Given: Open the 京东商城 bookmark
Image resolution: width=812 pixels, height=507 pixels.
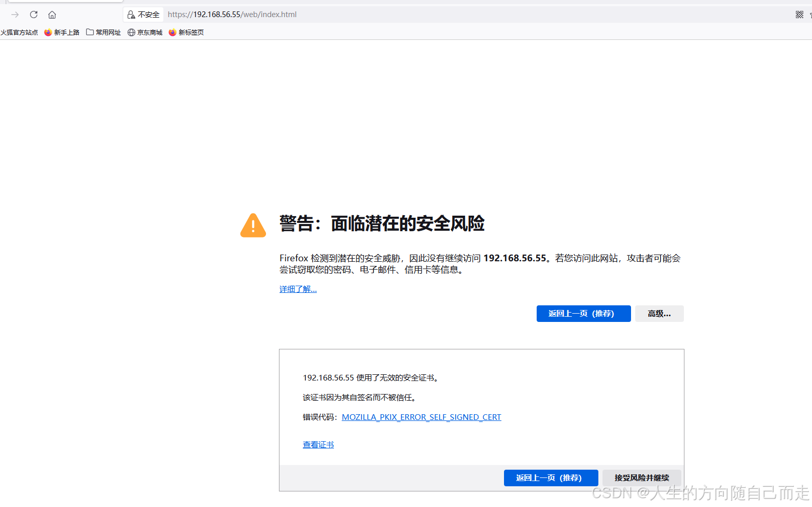Looking at the screenshot, I should tap(145, 32).
